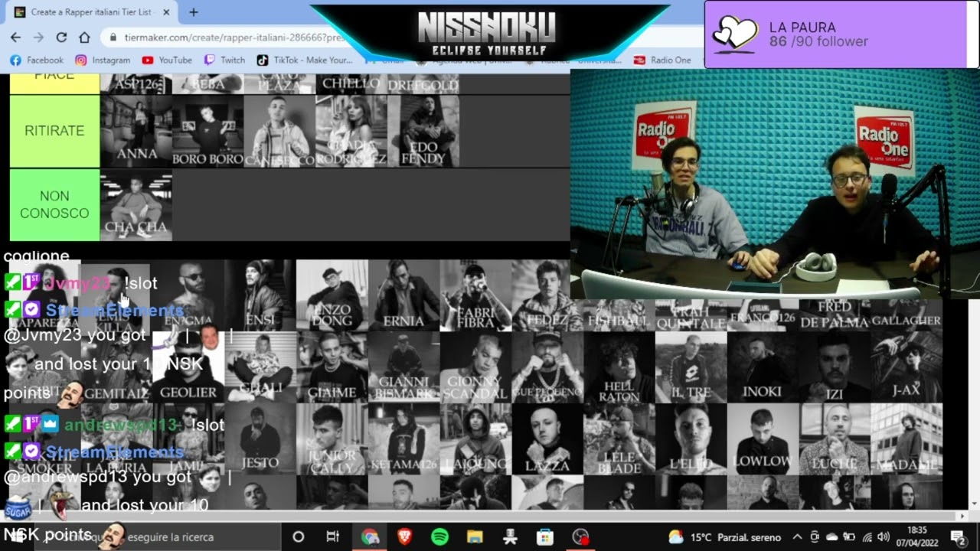The height and width of the screenshot is (551, 980).
Task: Click the tiermaker.com address bar
Action: tap(230, 37)
